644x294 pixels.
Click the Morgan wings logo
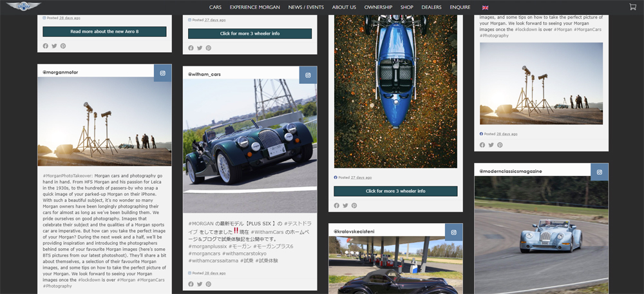click(23, 6)
